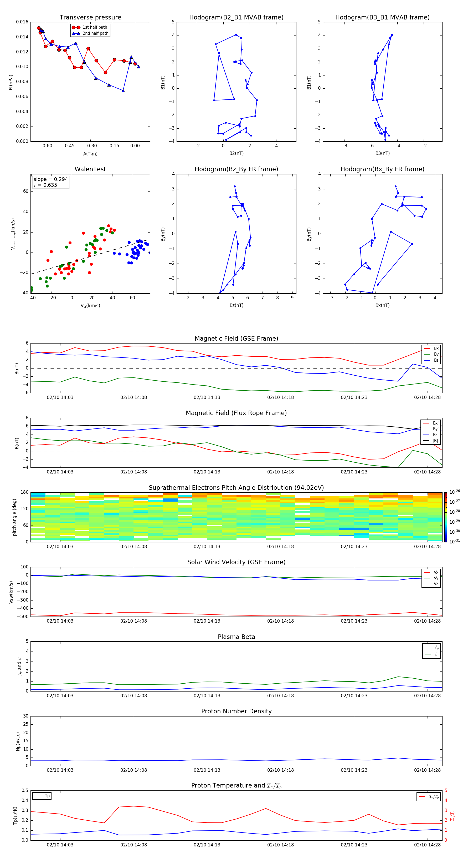Select "By" in the GSE magnetic field legend
The height and width of the screenshot is (868, 473).
click(x=431, y=354)
